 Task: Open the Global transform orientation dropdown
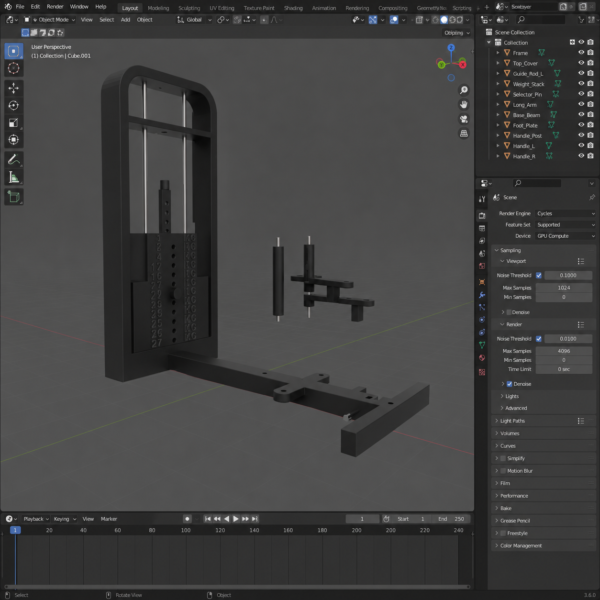194,20
